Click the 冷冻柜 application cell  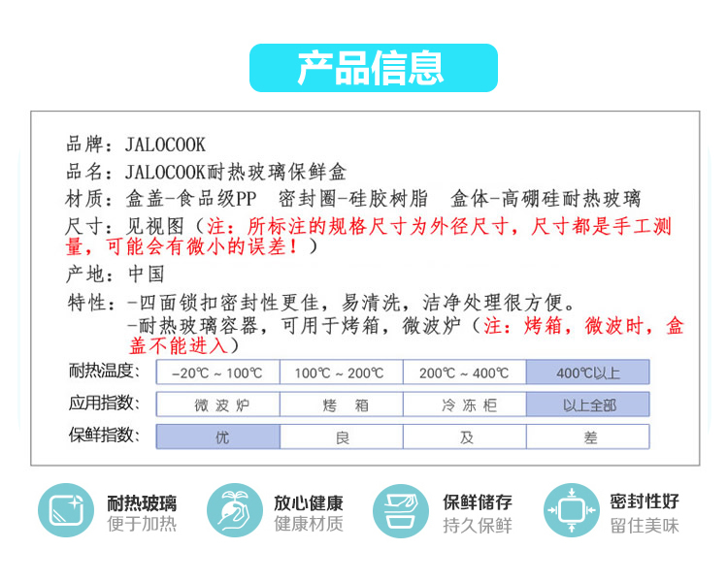pyautogui.click(x=464, y=404)
